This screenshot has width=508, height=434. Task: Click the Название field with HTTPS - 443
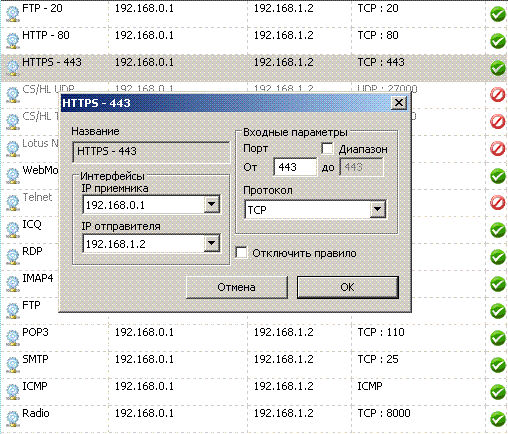point(151,152)
